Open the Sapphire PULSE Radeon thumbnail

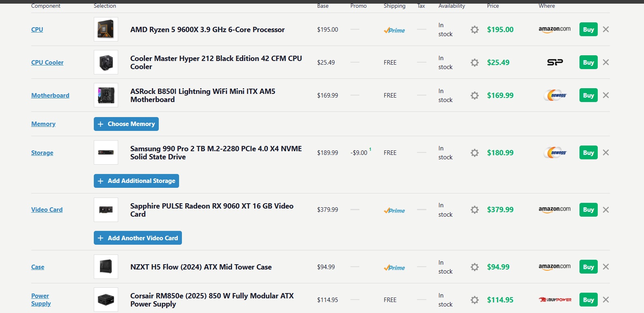tap(106, 210)
